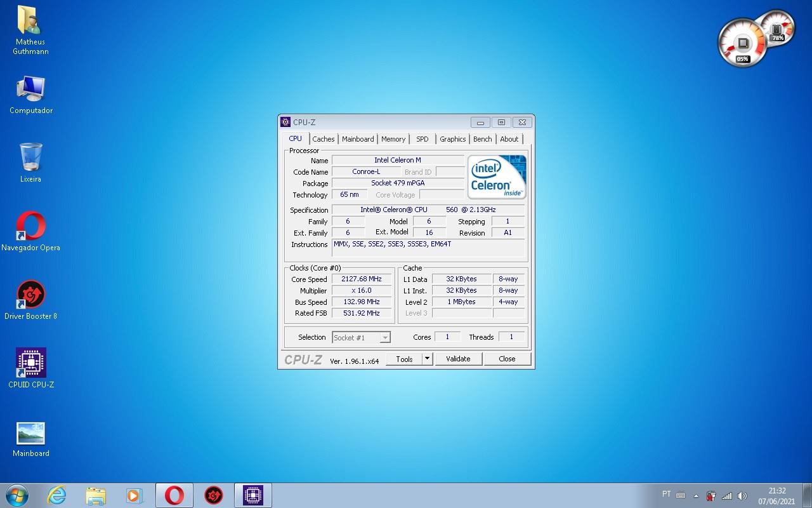Click the Level 2 associativity 4-way

point(509,302)
